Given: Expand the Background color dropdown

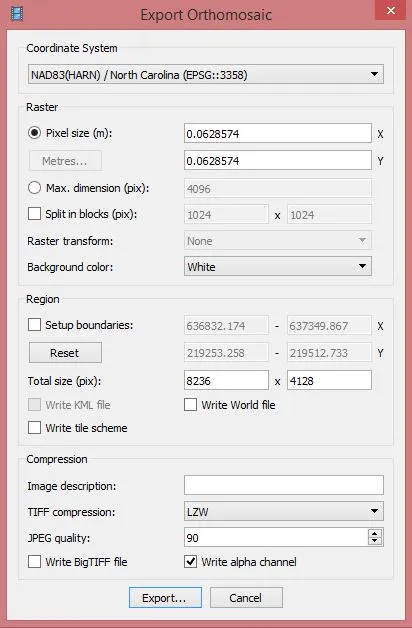Looking at the screenshot, I should click(277, 267).
